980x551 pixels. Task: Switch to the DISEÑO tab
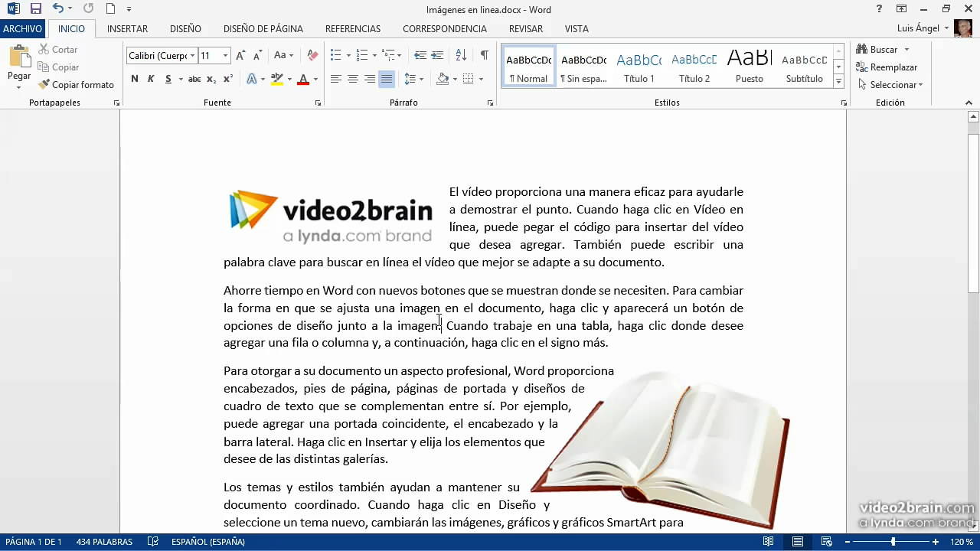(x=185, y=29)
